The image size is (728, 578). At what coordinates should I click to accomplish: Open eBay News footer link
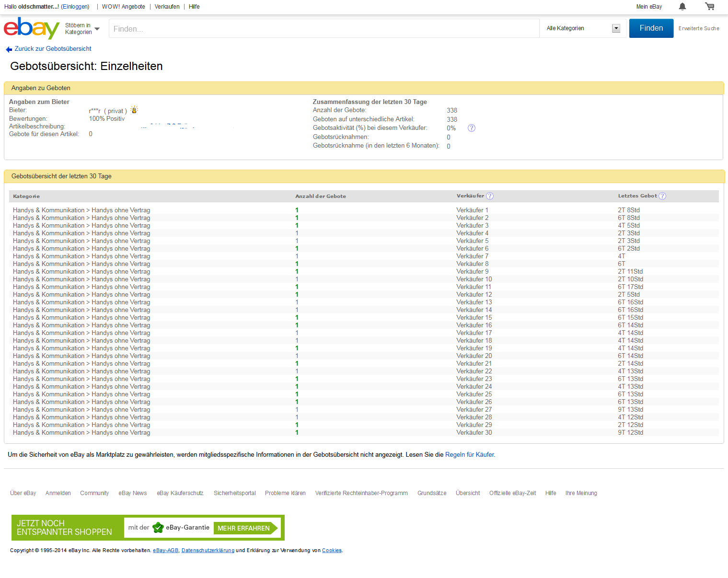[133, 493]
